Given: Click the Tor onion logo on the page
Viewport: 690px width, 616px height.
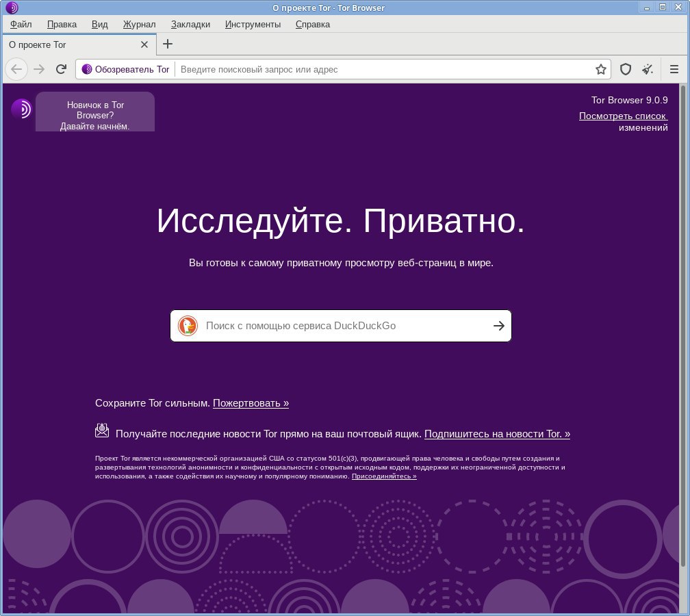Looking at the screenshot, I should coord(21,109).
